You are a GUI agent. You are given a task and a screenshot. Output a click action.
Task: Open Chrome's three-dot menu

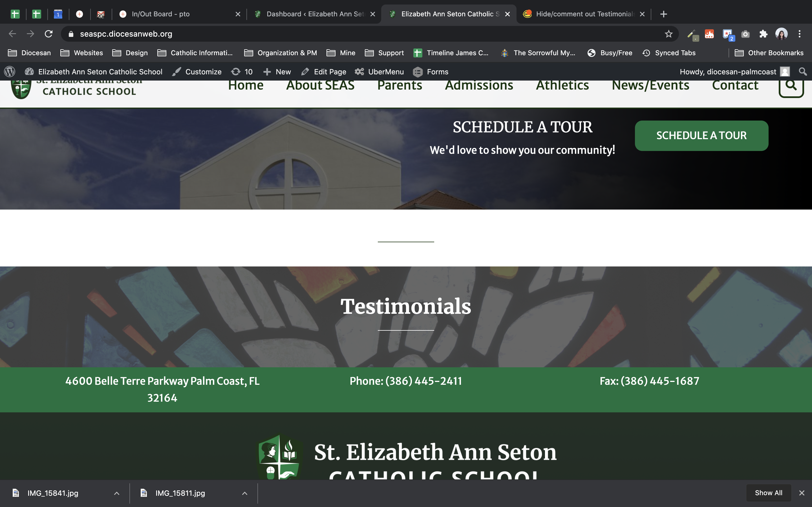click(800, 34)
